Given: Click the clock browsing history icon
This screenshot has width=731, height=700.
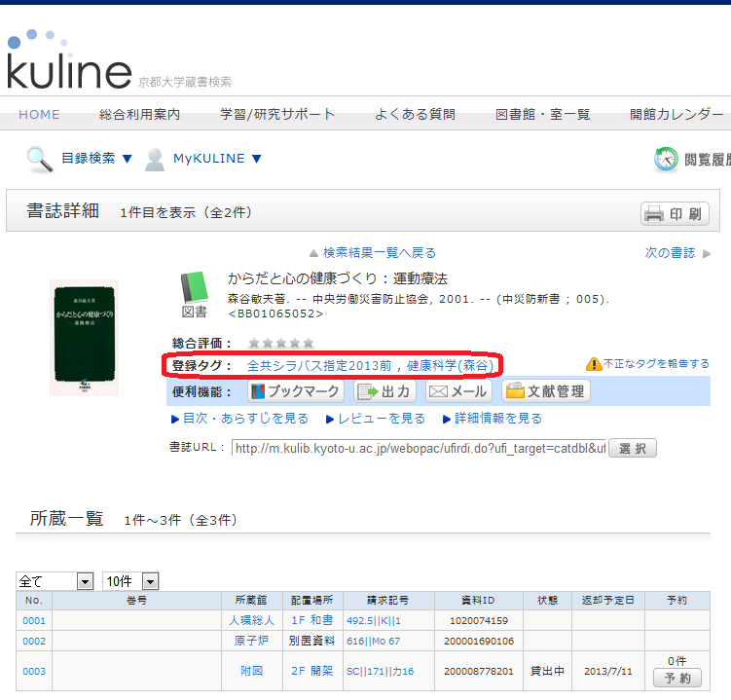Looking at the screenshot, I should click(666, 160).
